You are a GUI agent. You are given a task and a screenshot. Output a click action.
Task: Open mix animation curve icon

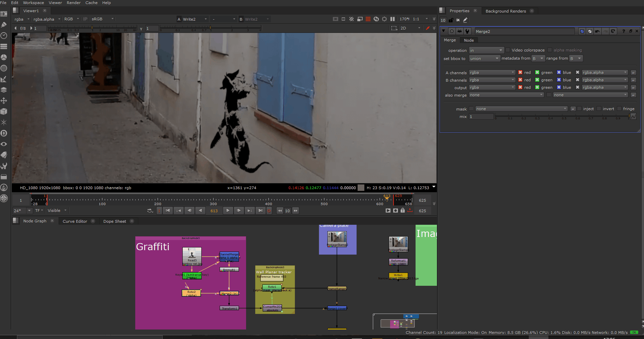[633, 117]
